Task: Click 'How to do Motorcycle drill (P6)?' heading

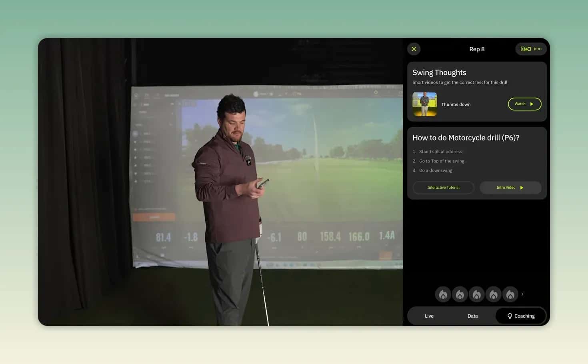Action: (466, 138)
